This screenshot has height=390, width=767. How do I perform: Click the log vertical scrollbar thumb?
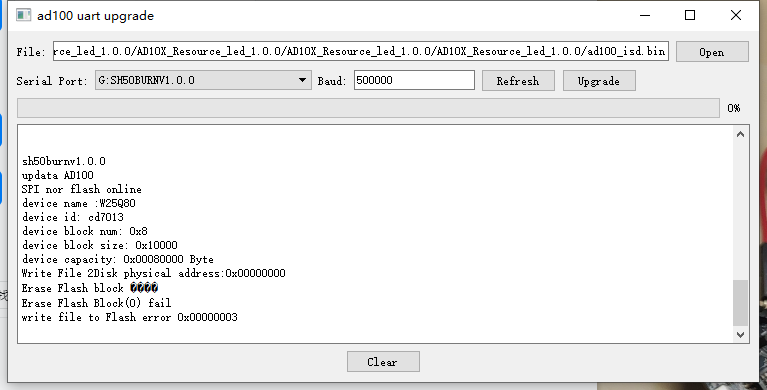point(740,303)
